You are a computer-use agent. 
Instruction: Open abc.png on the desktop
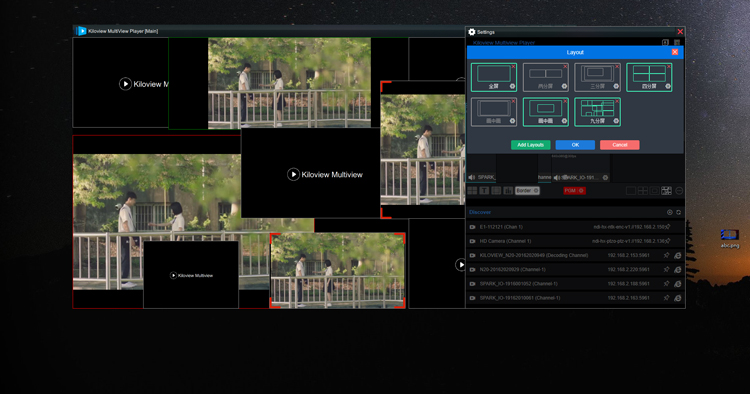729,239
